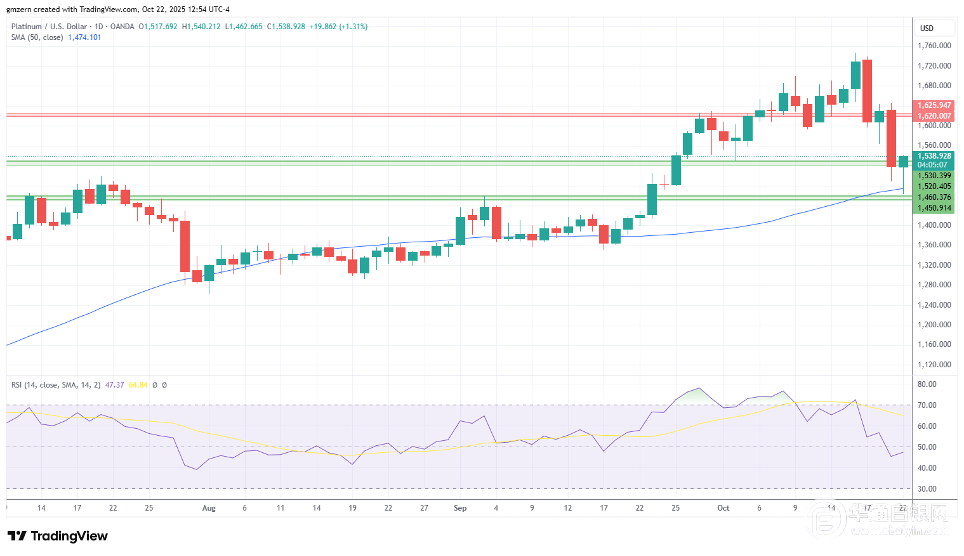The height and width of the screenshot is (556, 964).
Task: Click the TradingView logo at bottom left
Action: click(x=56, y=536)
